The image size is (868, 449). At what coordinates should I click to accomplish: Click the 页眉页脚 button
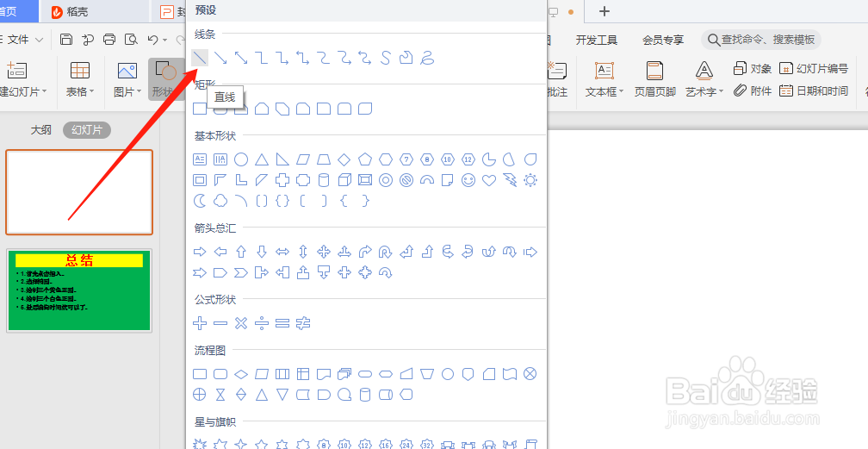(654, 79)
